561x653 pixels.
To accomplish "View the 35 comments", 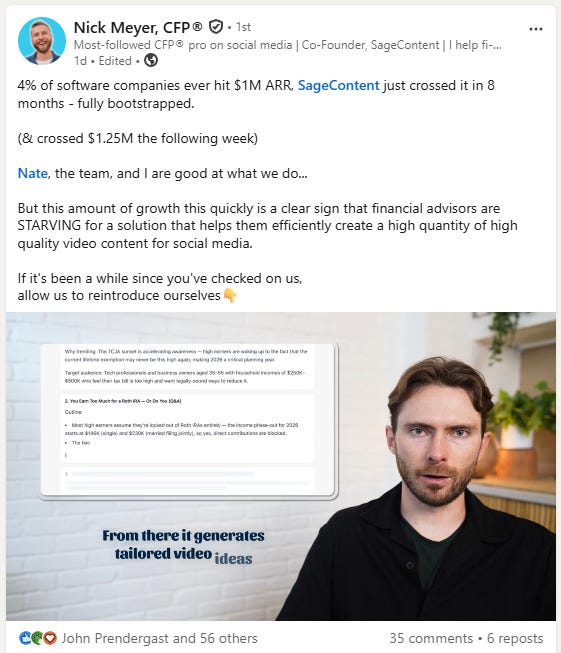I will pyautogui.click(x=431, y=638).
